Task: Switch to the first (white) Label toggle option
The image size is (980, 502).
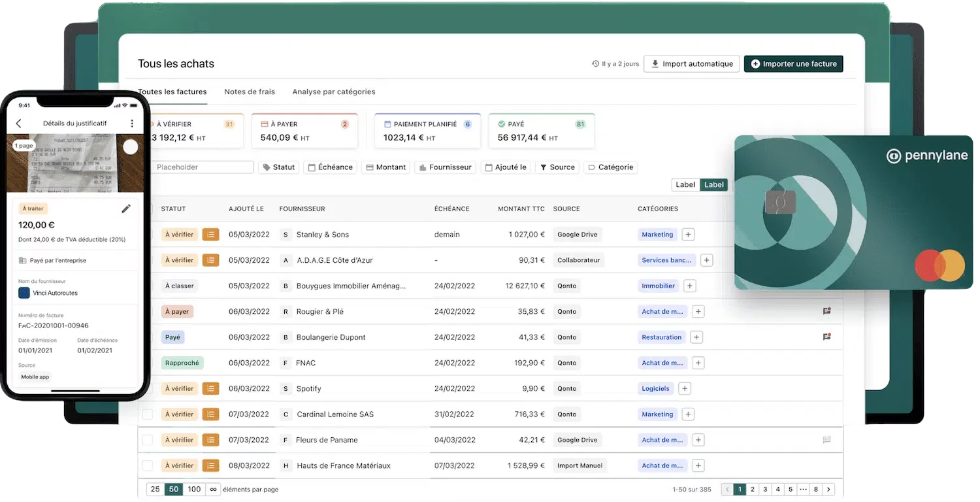Action: [685, 185]
